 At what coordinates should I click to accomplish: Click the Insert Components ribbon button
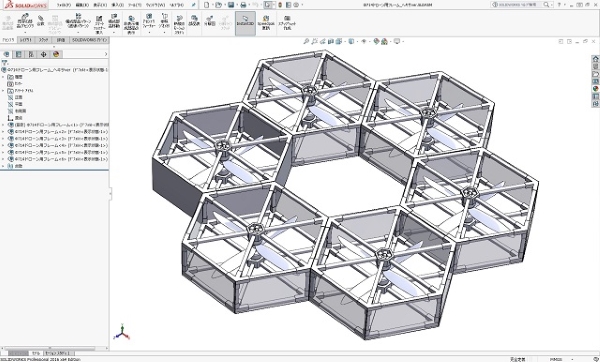[25, 22]
